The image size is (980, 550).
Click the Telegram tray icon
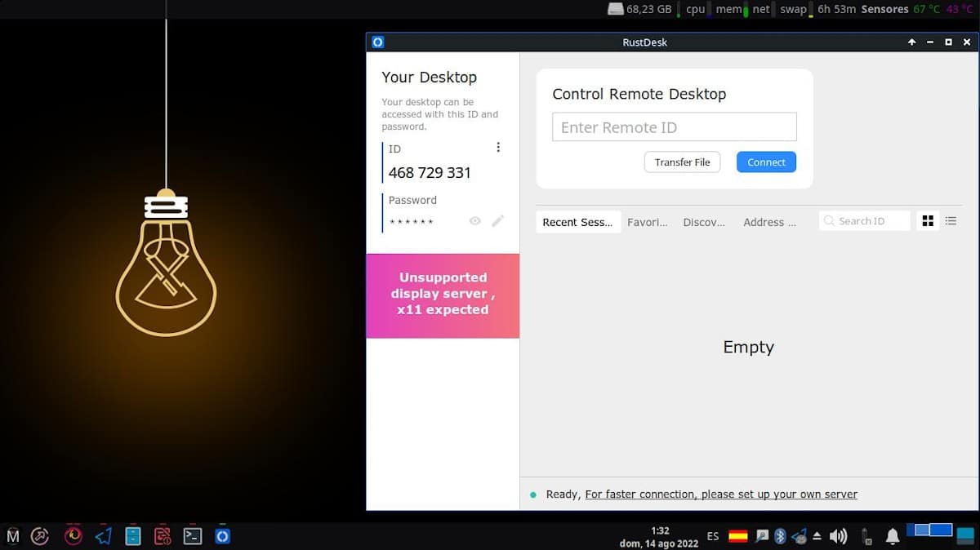click(800, 536)
